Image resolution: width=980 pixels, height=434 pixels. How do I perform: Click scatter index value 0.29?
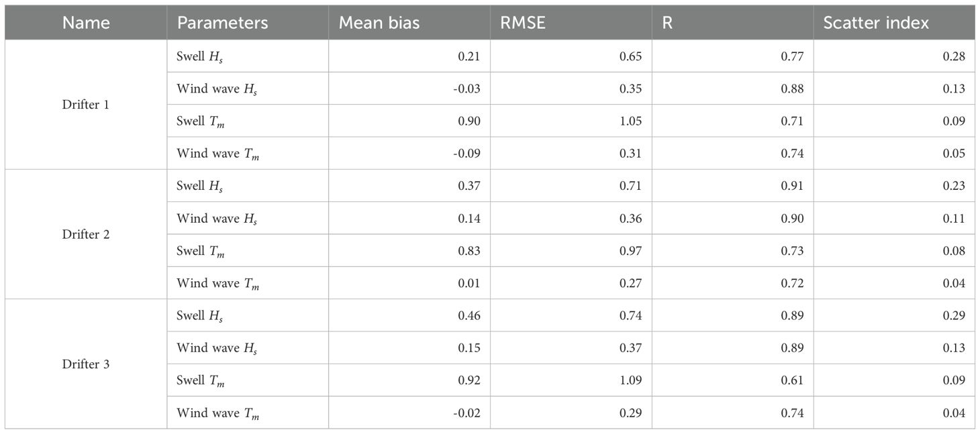coord(954,316)
